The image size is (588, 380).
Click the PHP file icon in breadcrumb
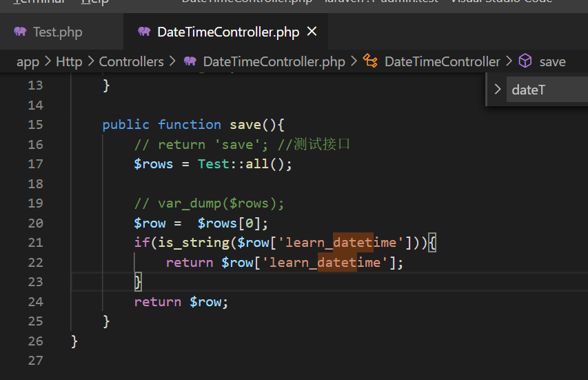point(190,61)
